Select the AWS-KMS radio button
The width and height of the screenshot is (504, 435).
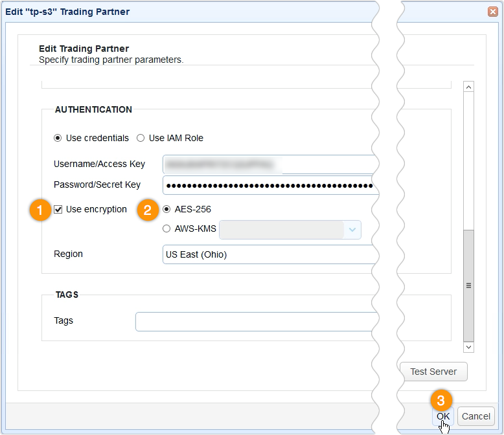(x=167, y=229)
